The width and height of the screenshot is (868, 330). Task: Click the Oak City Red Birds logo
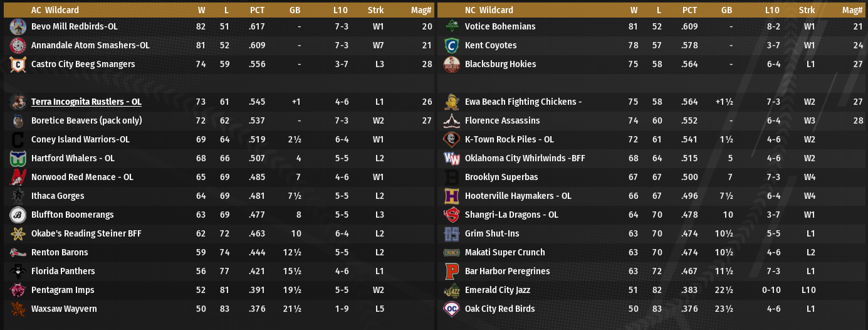(451, 309)
